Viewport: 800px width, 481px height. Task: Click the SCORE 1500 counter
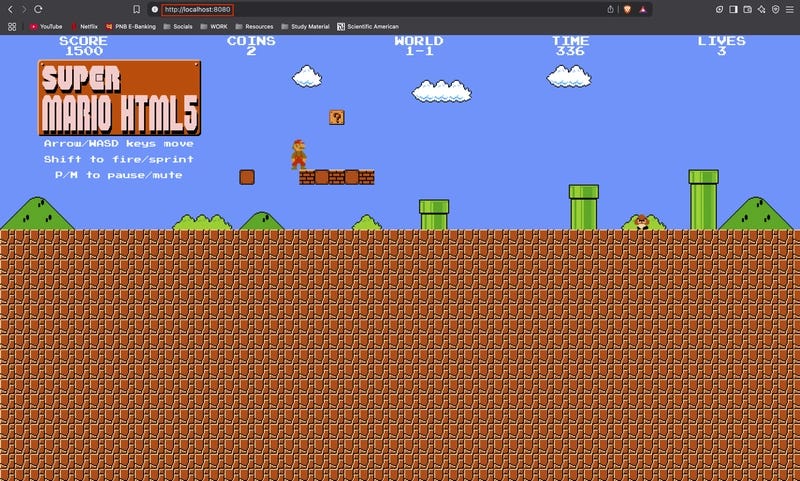click(84, 45)
